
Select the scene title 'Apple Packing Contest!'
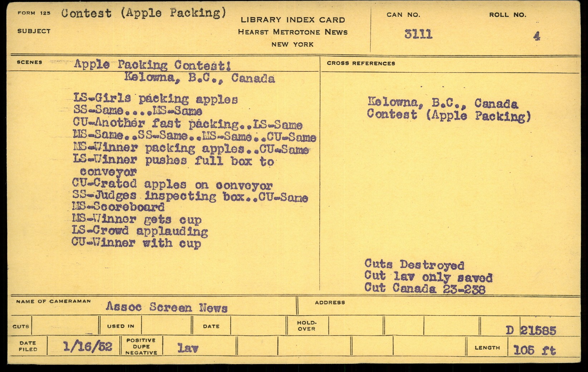click(152, 65)
